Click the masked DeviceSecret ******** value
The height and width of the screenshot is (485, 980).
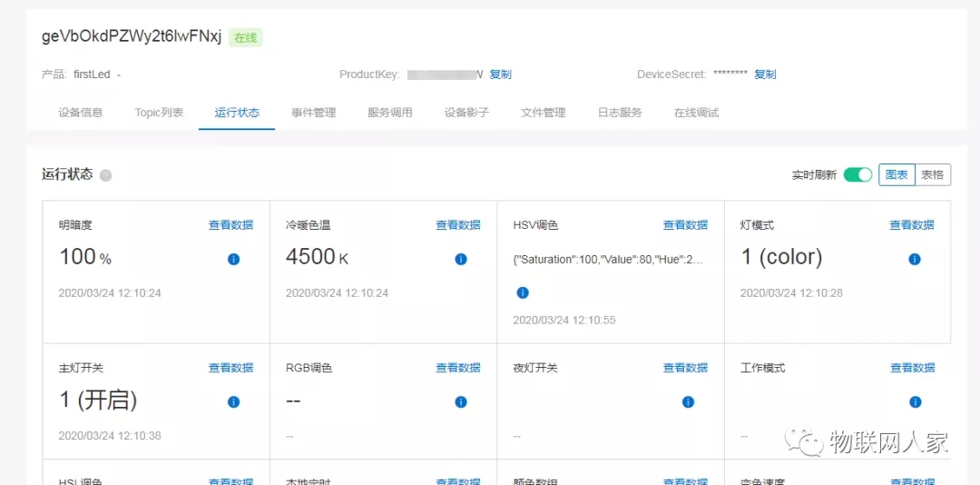point(730,74)
